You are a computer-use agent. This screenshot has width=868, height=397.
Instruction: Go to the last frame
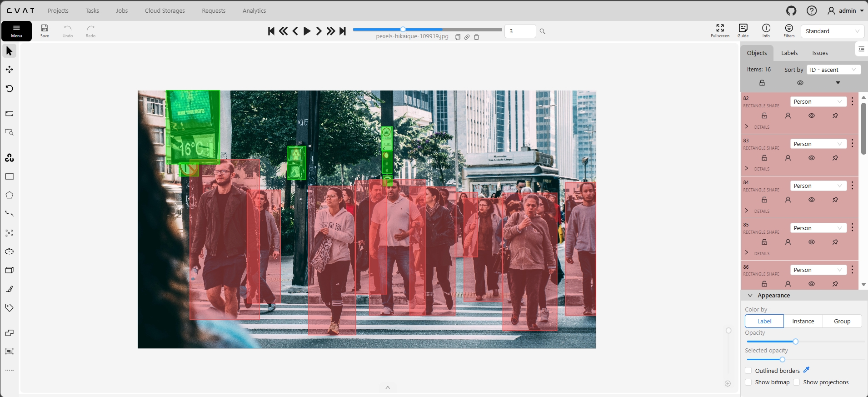pos(343,31)
